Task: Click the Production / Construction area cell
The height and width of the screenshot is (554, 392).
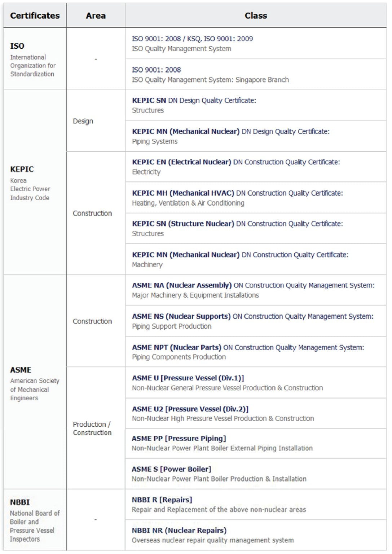Action: [92, 428]
